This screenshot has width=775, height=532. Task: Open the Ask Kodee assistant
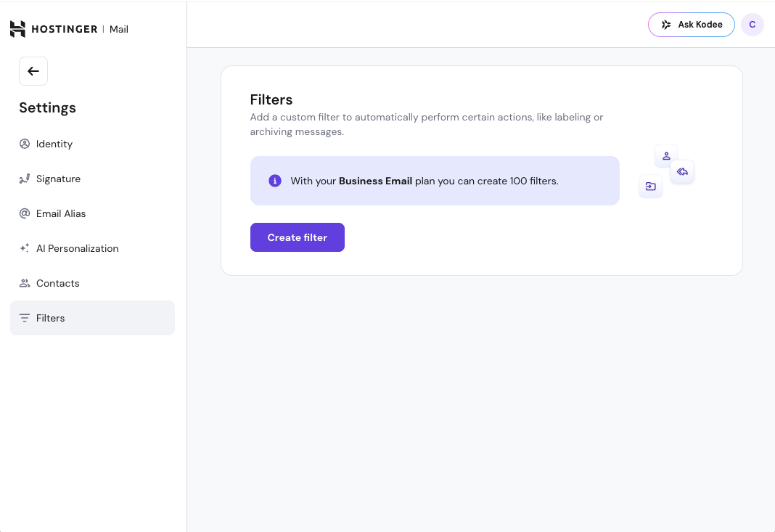[691, 25]
